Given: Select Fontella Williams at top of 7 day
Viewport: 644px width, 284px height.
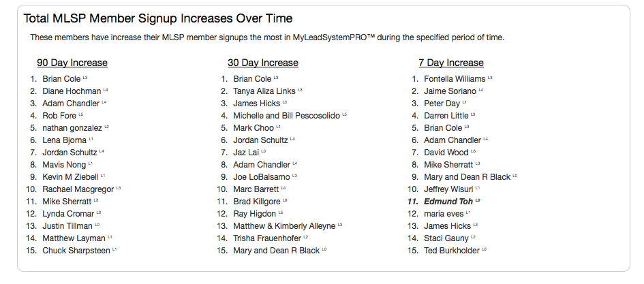Looking at the screenshot, I should (x=455, y=79).
